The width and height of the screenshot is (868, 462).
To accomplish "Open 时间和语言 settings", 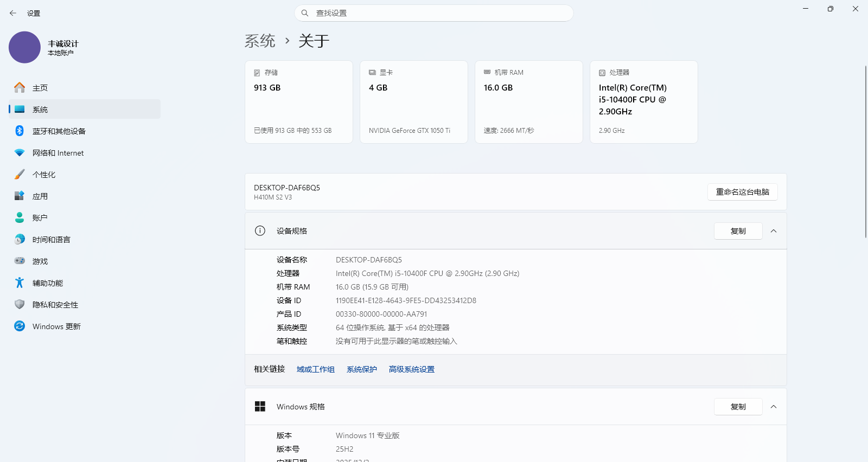I will click(x=85, y=239).
